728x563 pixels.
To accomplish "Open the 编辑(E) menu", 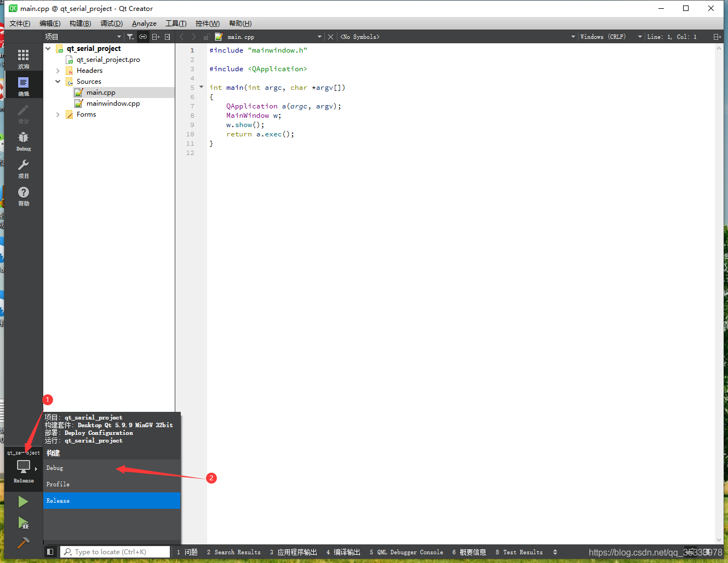I will point(50,23).
